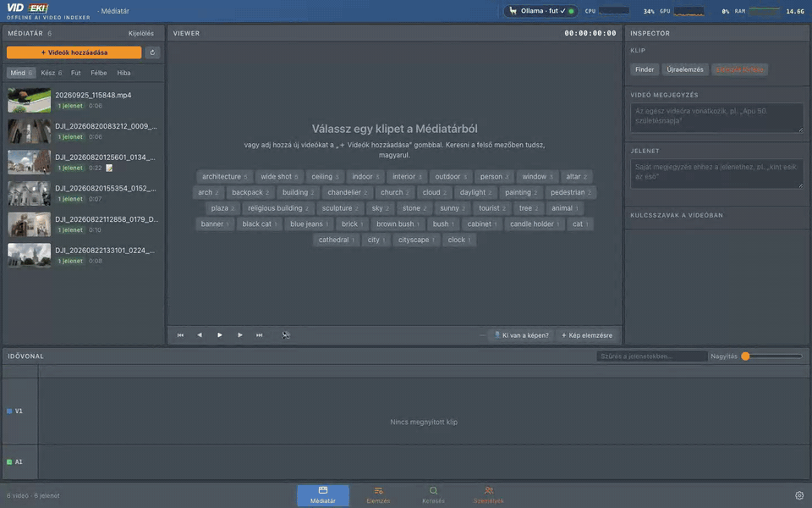This screenshot has width=812, height=508.
Task: Click Kijelölés in the Médiatár header
Action: point(141,33)
